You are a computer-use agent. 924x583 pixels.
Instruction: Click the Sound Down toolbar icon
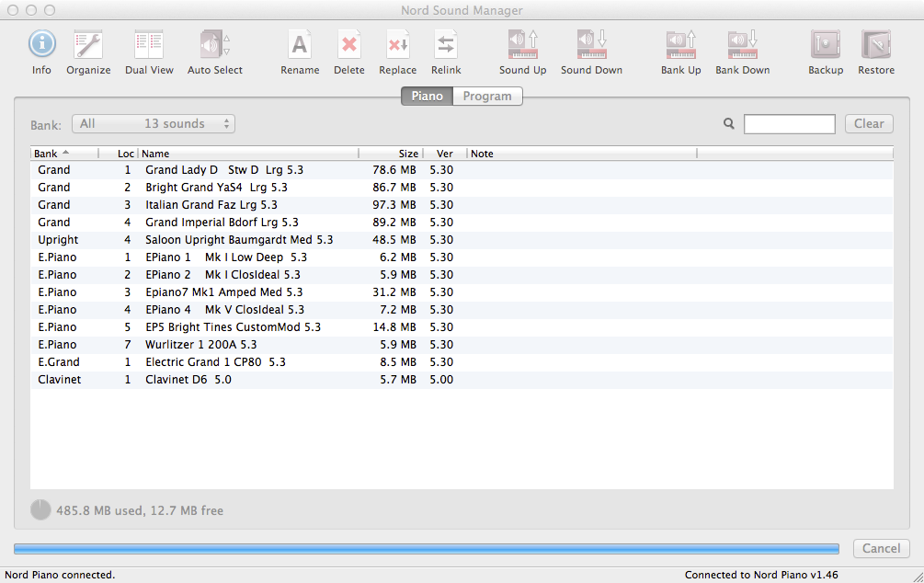pyautogui.click(x=592, y=45)
